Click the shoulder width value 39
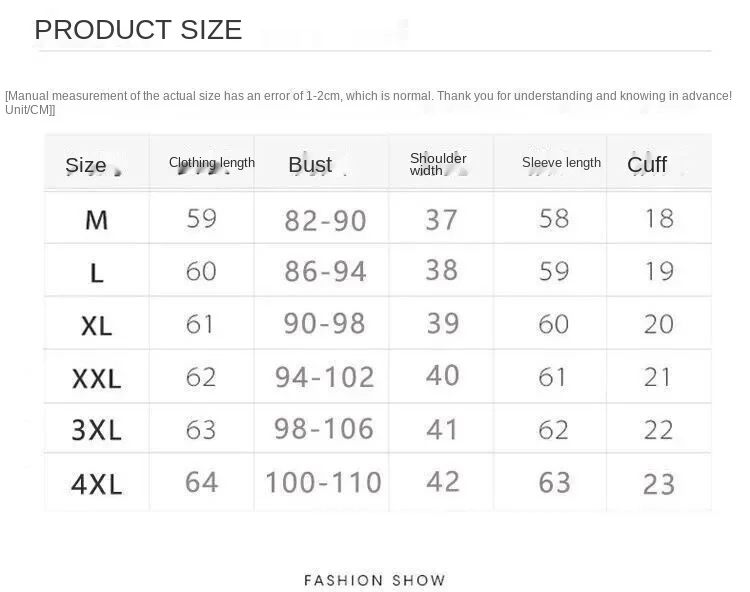Image resolution: width=750 pixels, height=592 pixels. [x=442, y=323]
